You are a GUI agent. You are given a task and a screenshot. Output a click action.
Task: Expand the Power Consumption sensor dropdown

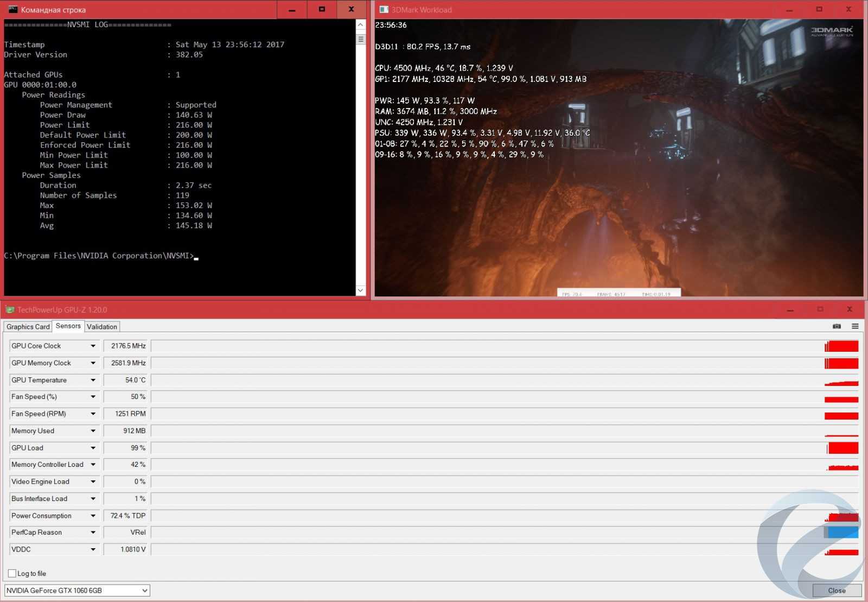coord(93,516)
